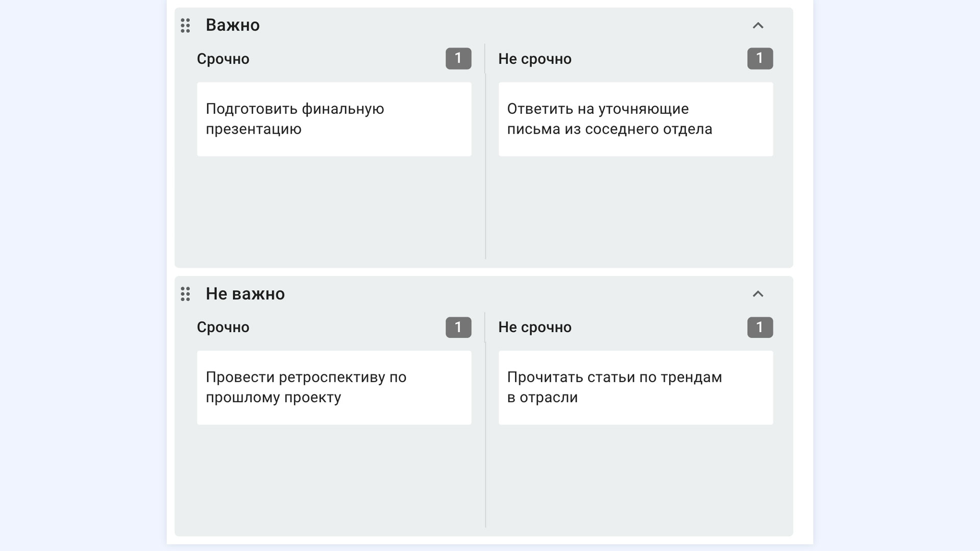
Task: Select Срочно column header under Не важно
Action: click(223, 328)
